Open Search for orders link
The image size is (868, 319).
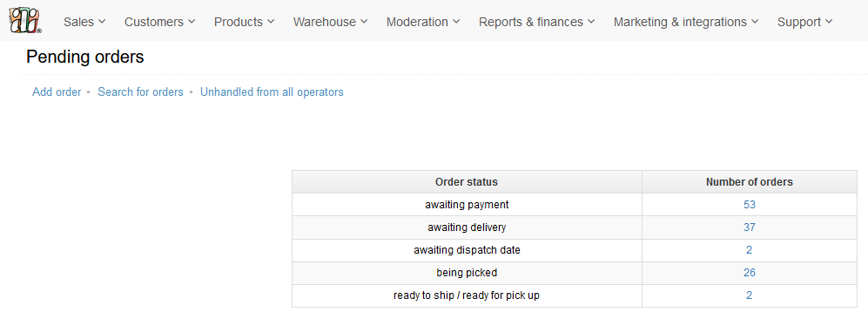point(140,92)
